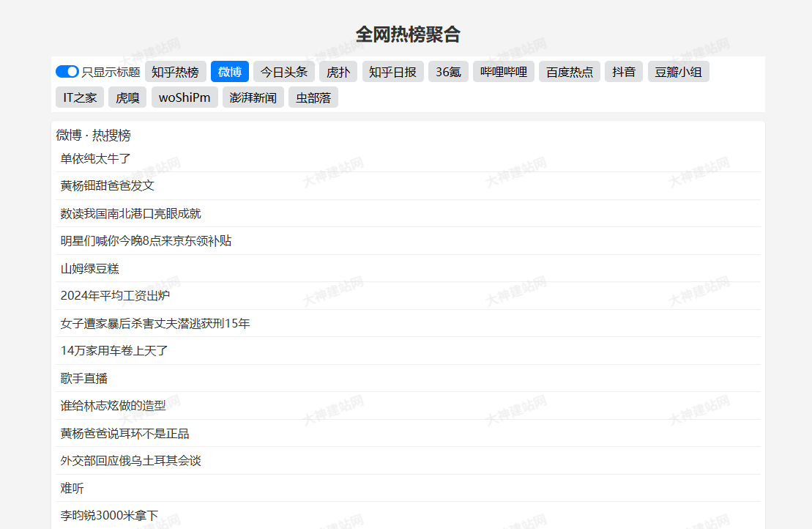Switch to the 哔哩哔哩 tab
This screenshot has width=812, height=529.
[x=503, y=72]
